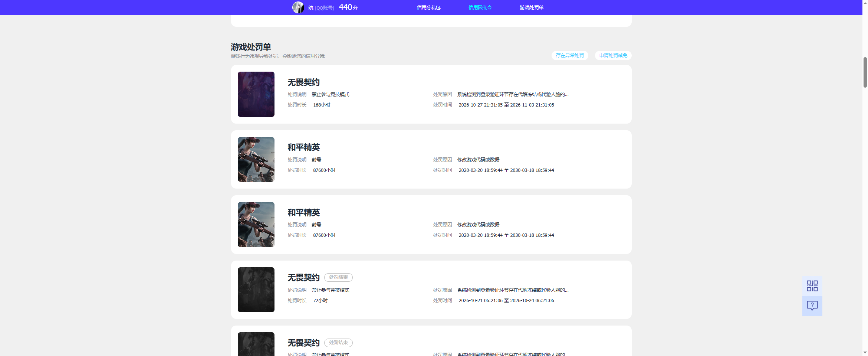Open grey 无畏契约 thumbnail with 72小时 penalty
Viewport: 868px width, 356px height.
[x=256, y=290]
